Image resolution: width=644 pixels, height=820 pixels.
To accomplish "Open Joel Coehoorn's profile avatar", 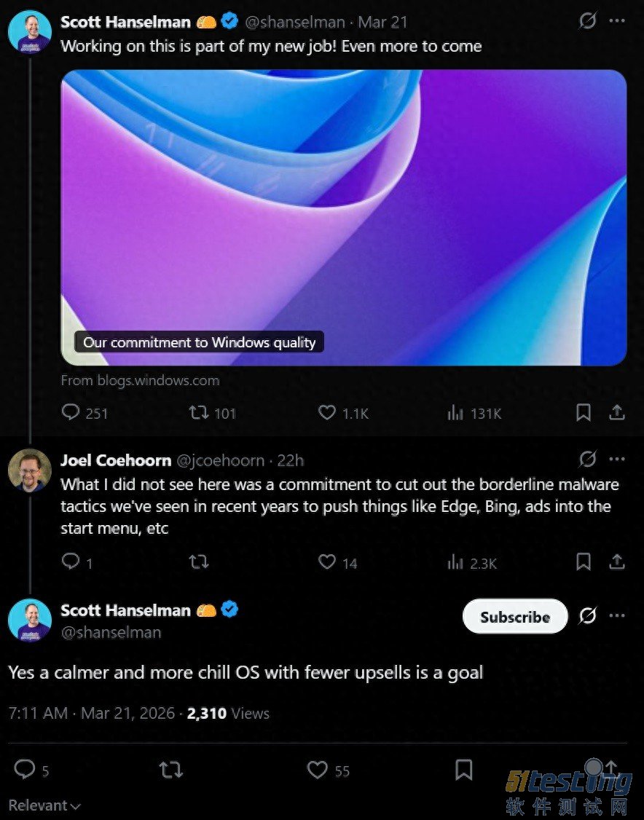I will click(30, 470).
